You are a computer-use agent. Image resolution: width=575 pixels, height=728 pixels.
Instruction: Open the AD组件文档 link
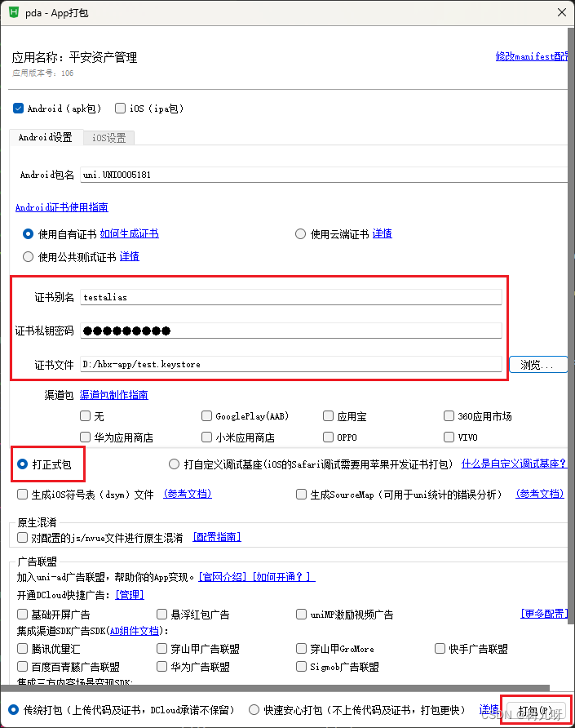point(134,631)
